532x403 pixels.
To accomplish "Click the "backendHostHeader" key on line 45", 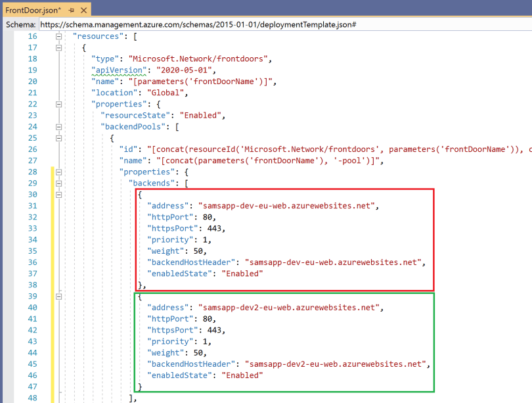I will pyautogui.click(x=191, y=364).
